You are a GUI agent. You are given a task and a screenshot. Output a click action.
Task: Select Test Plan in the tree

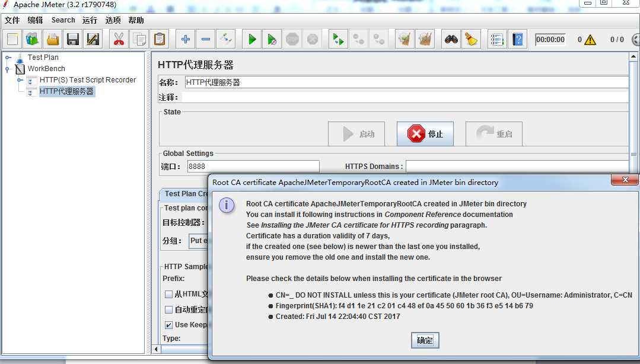point(43,57)
